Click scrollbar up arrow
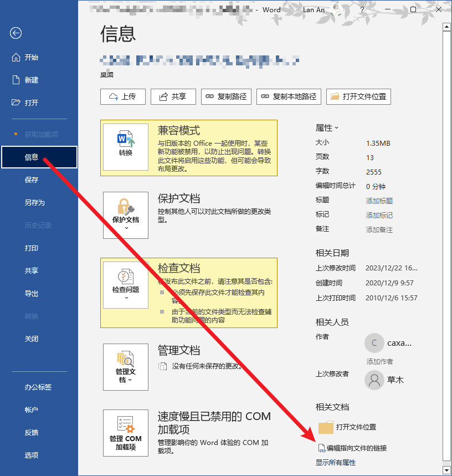This screenshot has height=476, width=452. 446,27
